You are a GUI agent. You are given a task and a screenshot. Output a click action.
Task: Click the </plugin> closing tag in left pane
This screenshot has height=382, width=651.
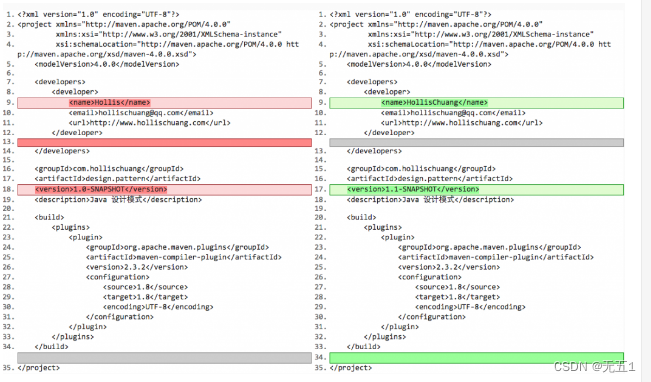tap(88, 327)
